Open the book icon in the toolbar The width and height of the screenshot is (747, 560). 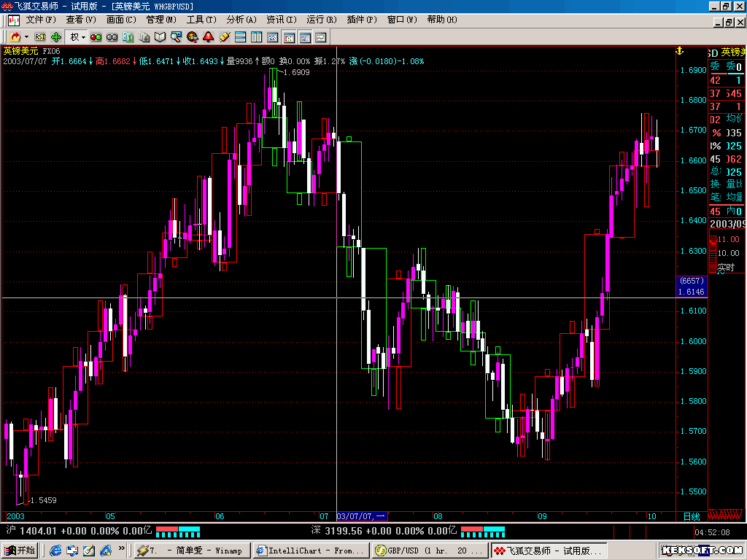pos(160,37)
